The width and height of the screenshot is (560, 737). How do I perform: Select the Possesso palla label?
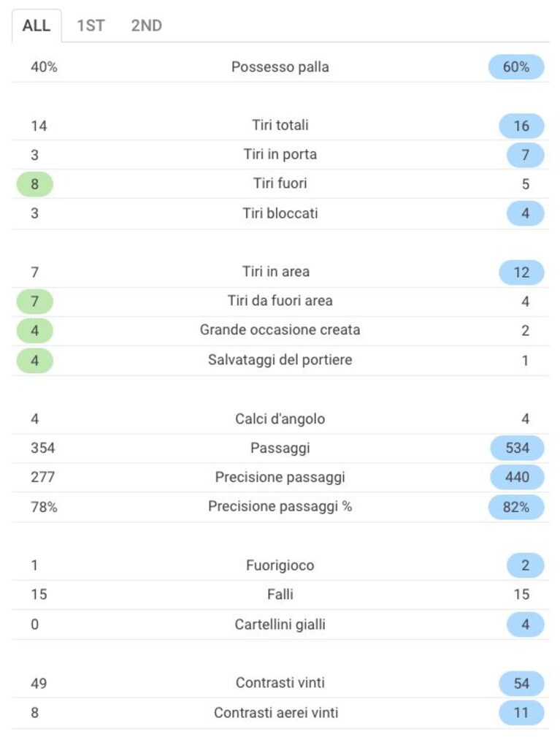(280, 66)
